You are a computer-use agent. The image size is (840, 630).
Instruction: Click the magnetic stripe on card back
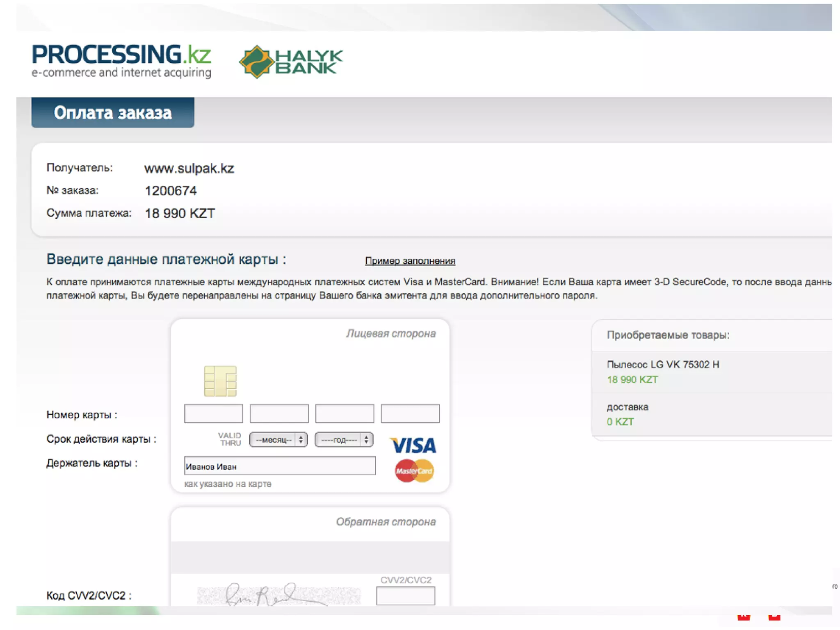click(x=310, y=557)
